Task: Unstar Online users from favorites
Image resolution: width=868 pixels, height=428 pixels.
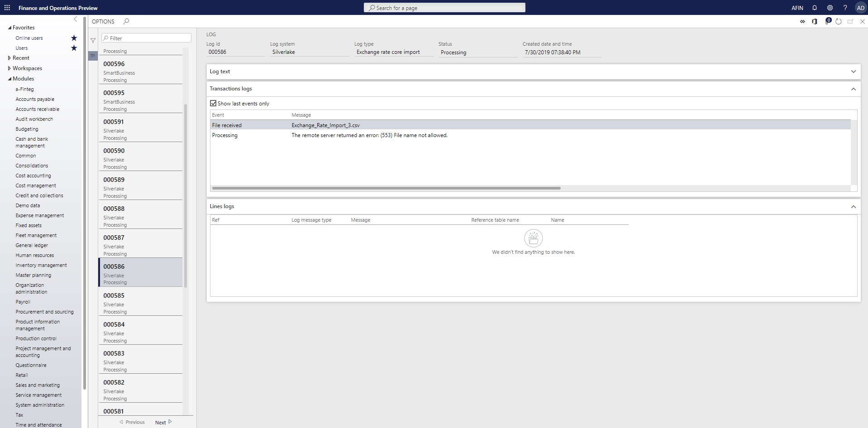Action: point(74,38)
